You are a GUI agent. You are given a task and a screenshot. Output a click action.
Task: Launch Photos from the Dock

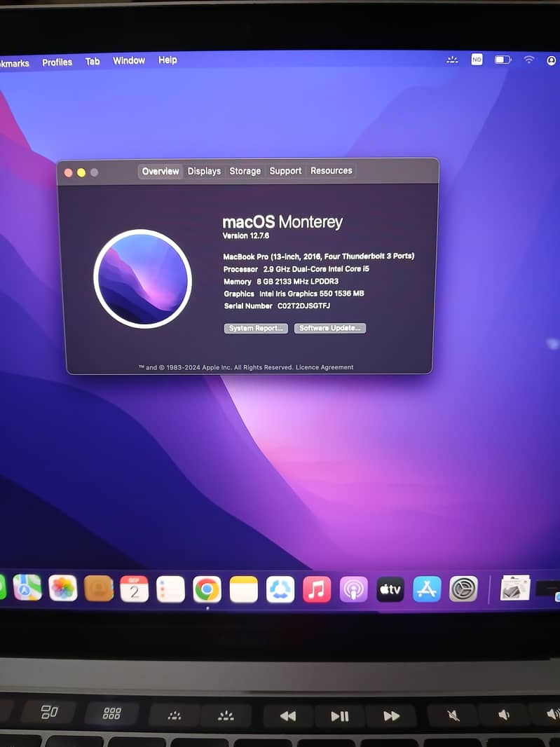point(63,588)
